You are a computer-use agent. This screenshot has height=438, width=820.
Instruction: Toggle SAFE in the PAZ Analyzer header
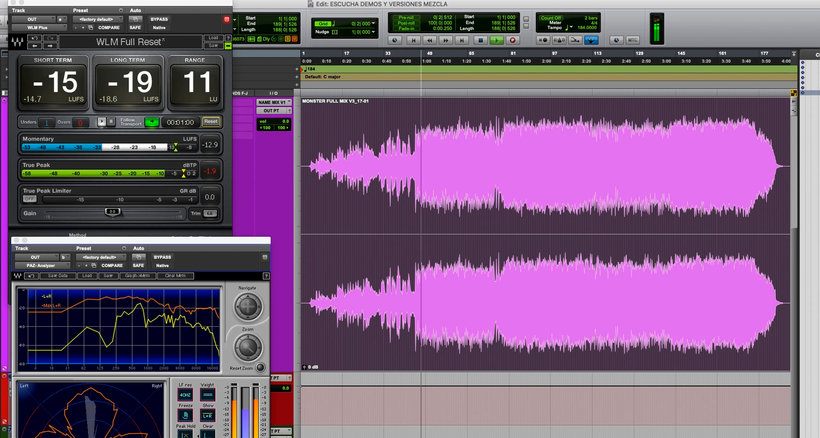click(x=138, y=266)
